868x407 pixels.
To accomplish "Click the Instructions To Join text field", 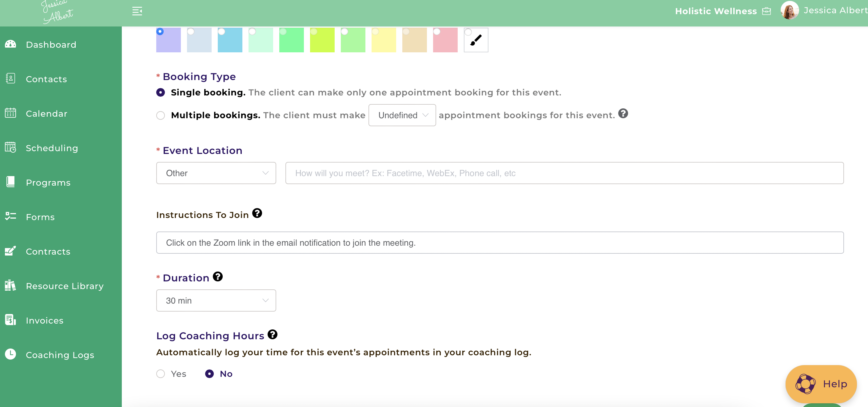I will pos(500,243).
